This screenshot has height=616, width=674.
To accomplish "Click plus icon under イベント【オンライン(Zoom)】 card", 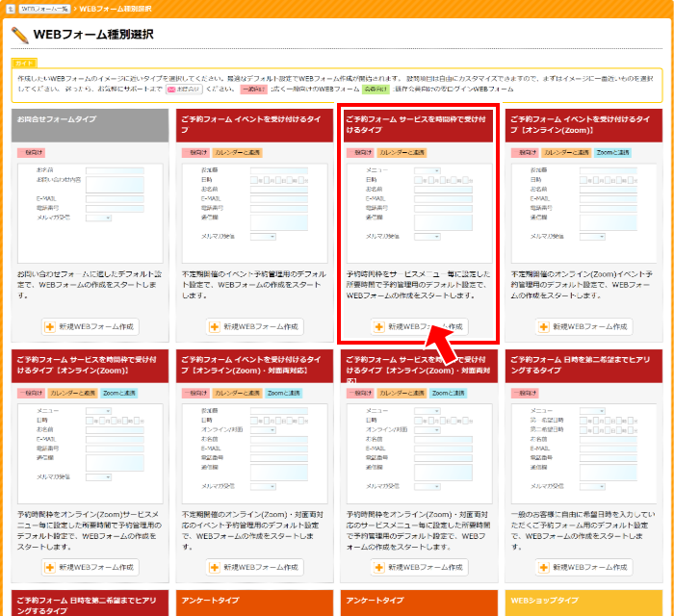I will pyautogui.click(x=543, y=327).
